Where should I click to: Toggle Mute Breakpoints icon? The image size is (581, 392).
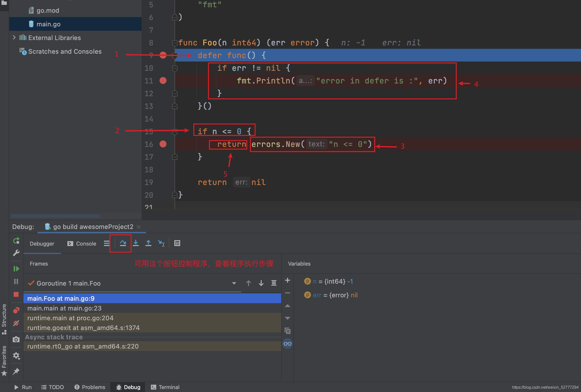click(x=16, y=323)
